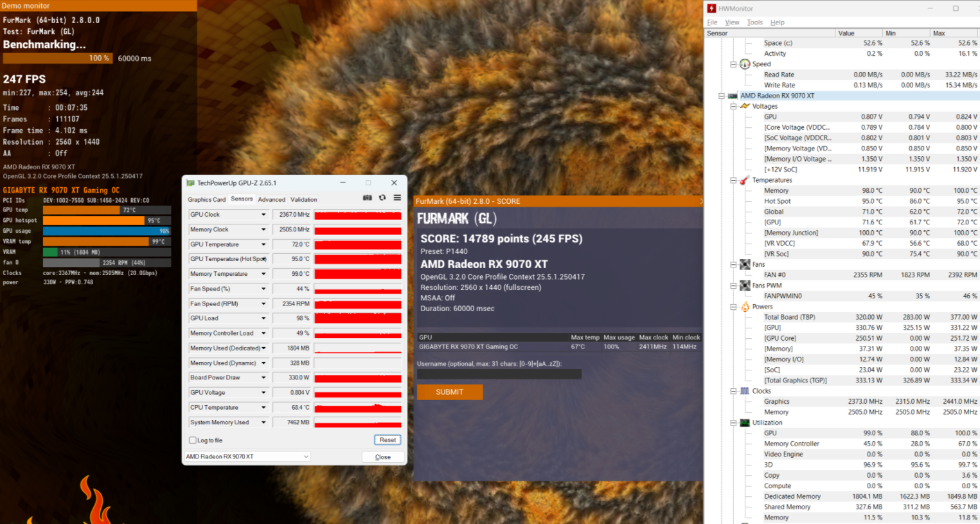Click the Reset button in GPU-Z
Image resolution: width=980 pixels, height=524 pixels.
[388, 440]
